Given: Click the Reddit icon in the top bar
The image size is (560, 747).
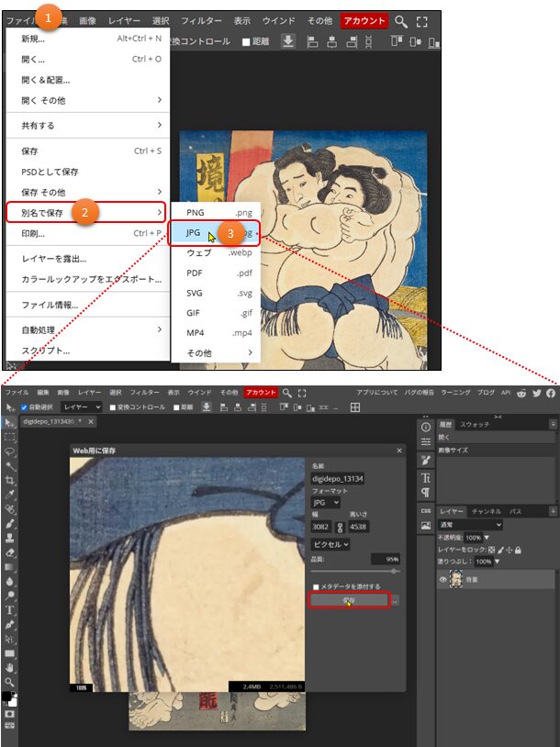Looking at the screenshot, I should tap(521, 393).
